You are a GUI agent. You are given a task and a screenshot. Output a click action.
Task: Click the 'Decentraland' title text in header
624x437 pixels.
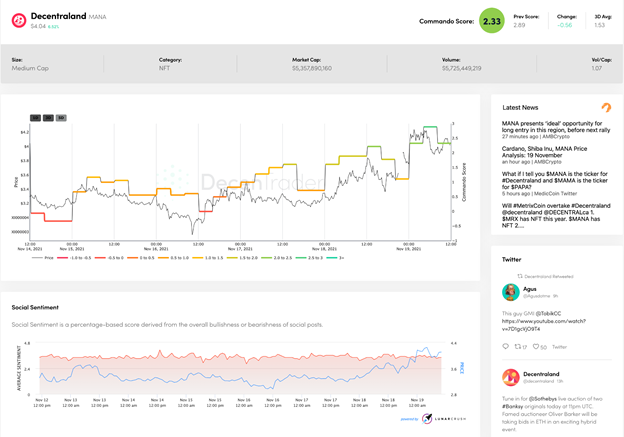click(x=58, y=16)
